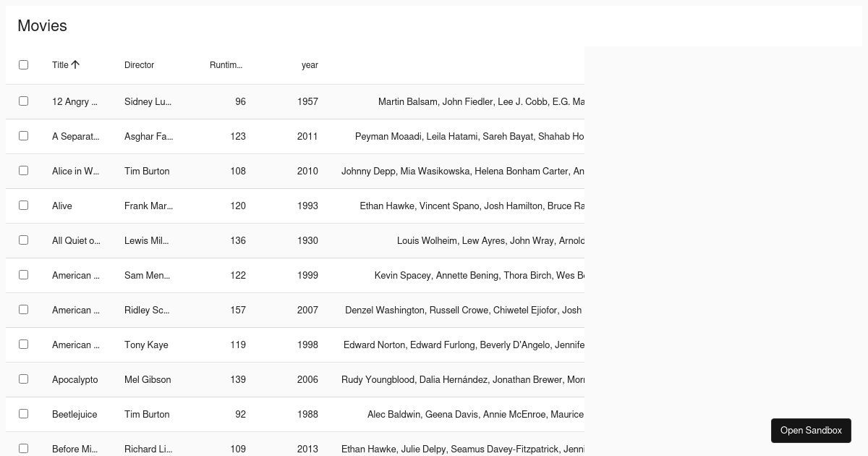Click the runtime value 96
This screenshot has height=456, width=868.
[x=240, y=101]
